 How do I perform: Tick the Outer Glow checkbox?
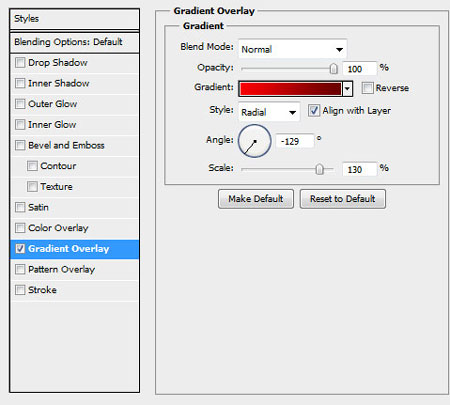(20, 104)
